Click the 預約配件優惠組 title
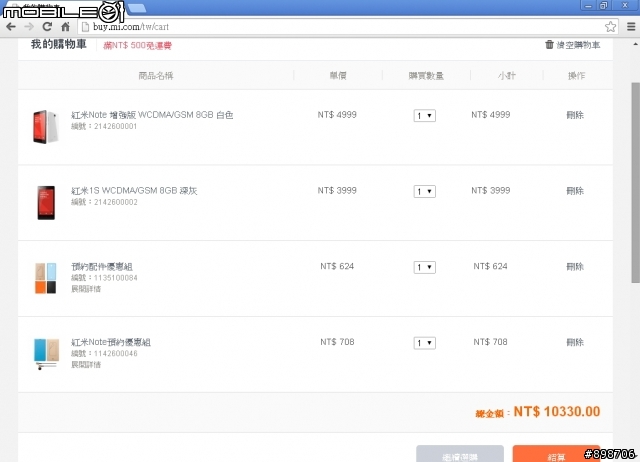 point(102,267)
